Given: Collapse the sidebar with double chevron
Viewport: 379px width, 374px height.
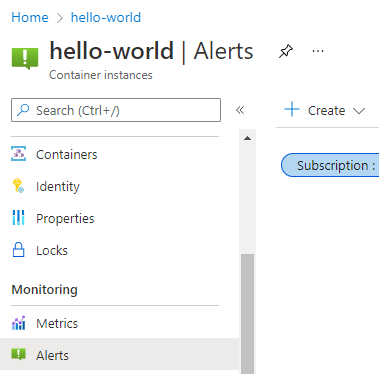Looking at the screenshot, I should 240,110.
